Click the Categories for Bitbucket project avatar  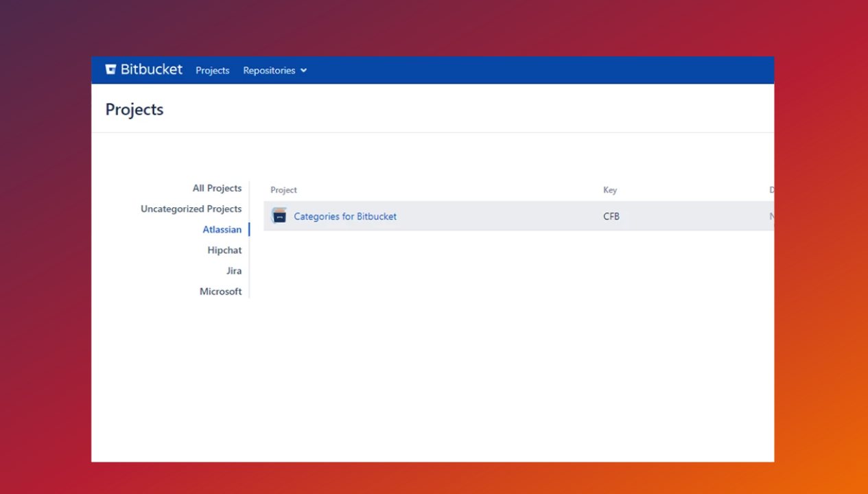279,216
